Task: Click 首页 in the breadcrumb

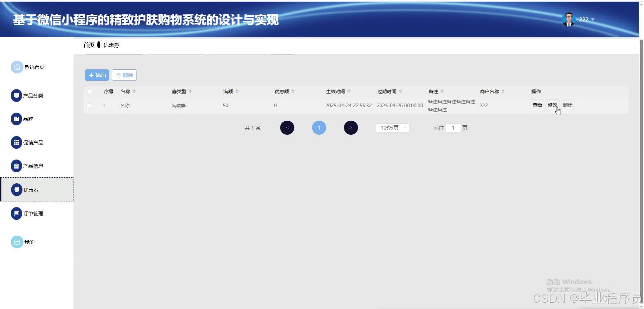Action: pyautogui.click(x=89, y=45)
